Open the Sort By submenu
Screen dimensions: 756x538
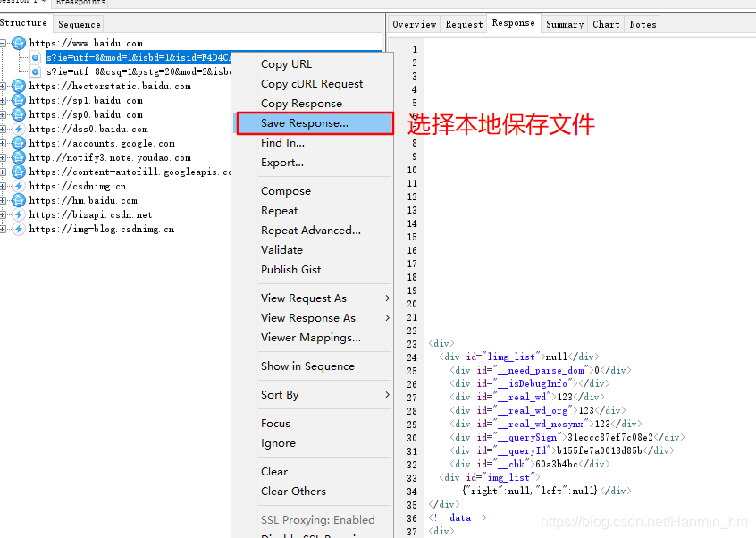(x=313, y=395)
